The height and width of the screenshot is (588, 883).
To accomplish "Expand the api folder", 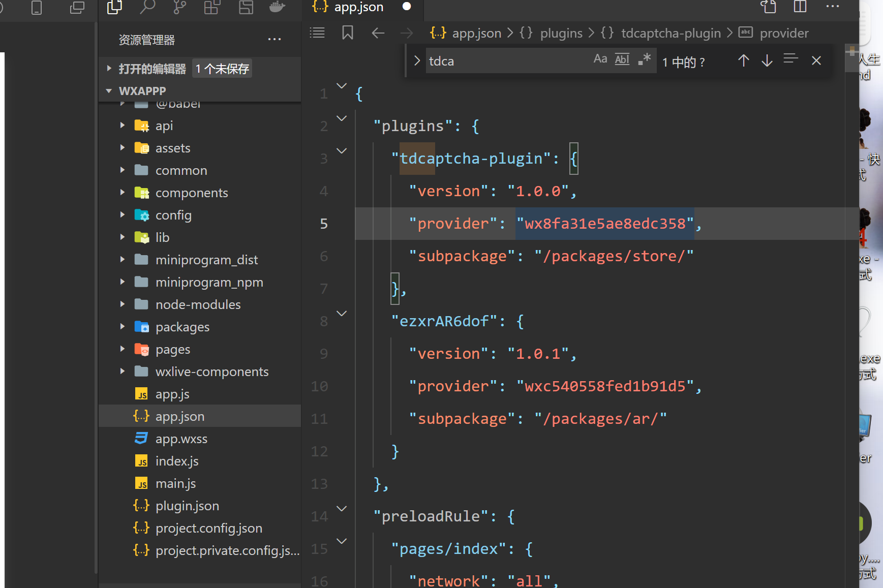I will coord(123,125).
